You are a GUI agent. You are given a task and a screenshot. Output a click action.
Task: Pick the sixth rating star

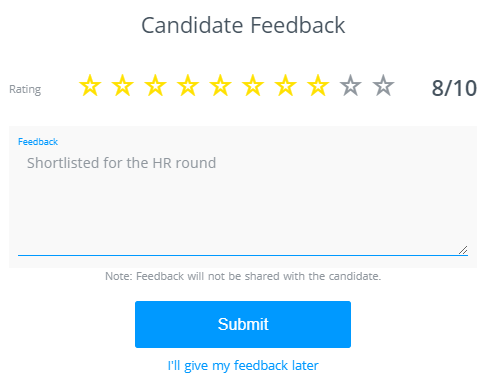pyautogui.click(x=253, y=86)
